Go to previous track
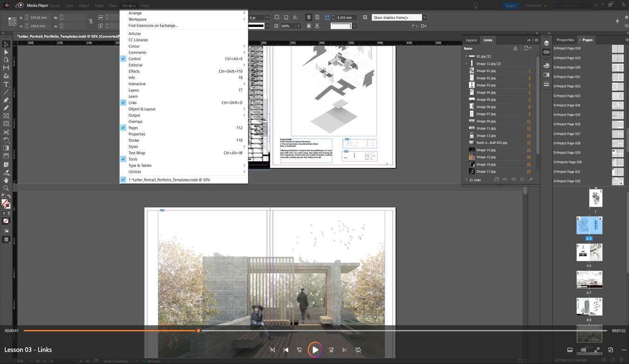629x364 pixels. pyautogui.click(x=286, y=350)
